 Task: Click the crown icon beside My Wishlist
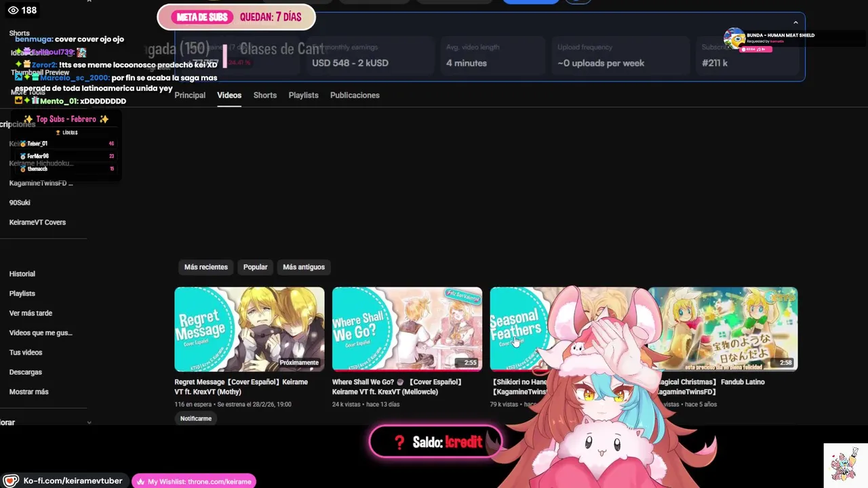click(x=140, y=482)
